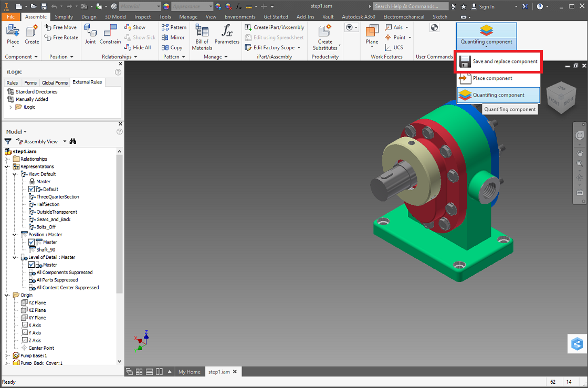Switch to the Global Forms tab in iLogic
Image resolution: width=588 pixels, height=388 pixels.
point(55,82)
